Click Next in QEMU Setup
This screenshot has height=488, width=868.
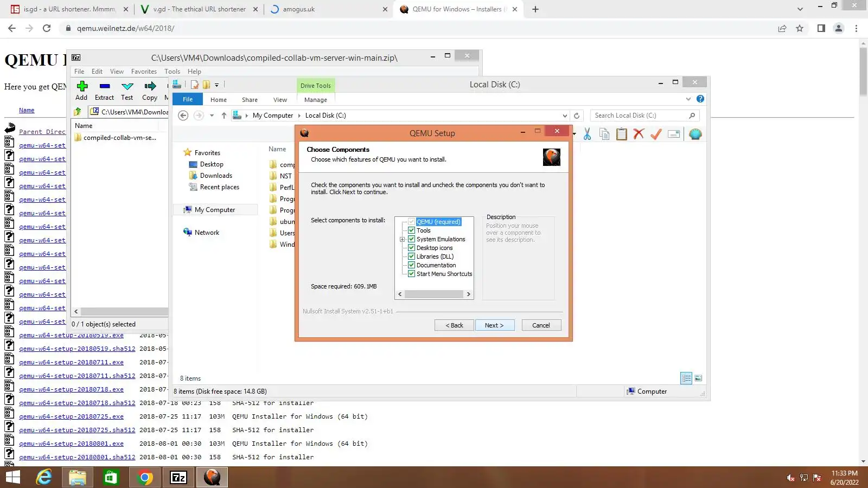point(495,325)
